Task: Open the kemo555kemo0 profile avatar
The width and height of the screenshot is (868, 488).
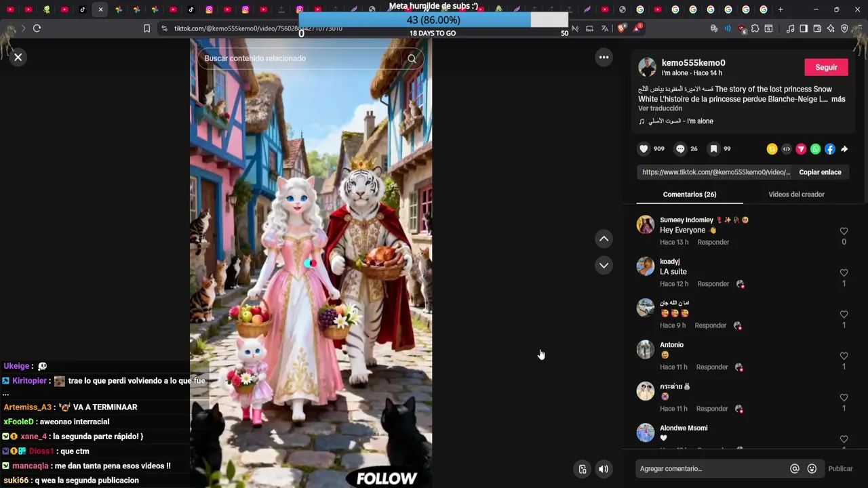Action: coord(647,66)
